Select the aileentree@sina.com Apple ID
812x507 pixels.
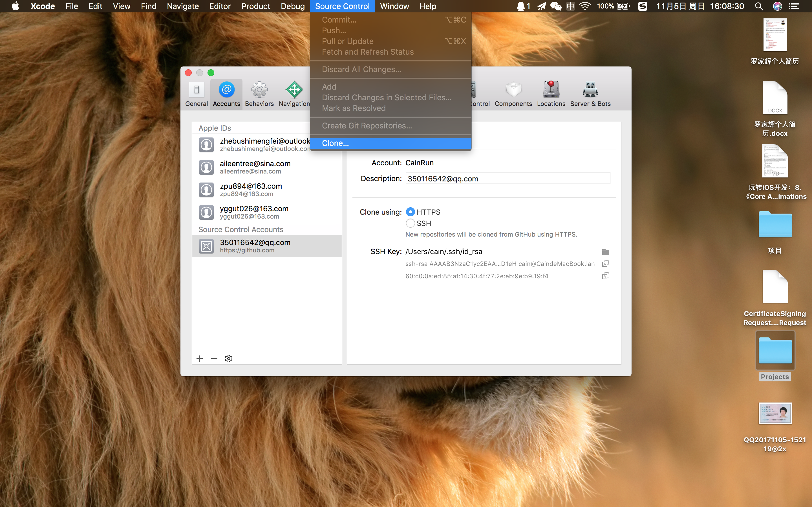(x=255, y=167)
